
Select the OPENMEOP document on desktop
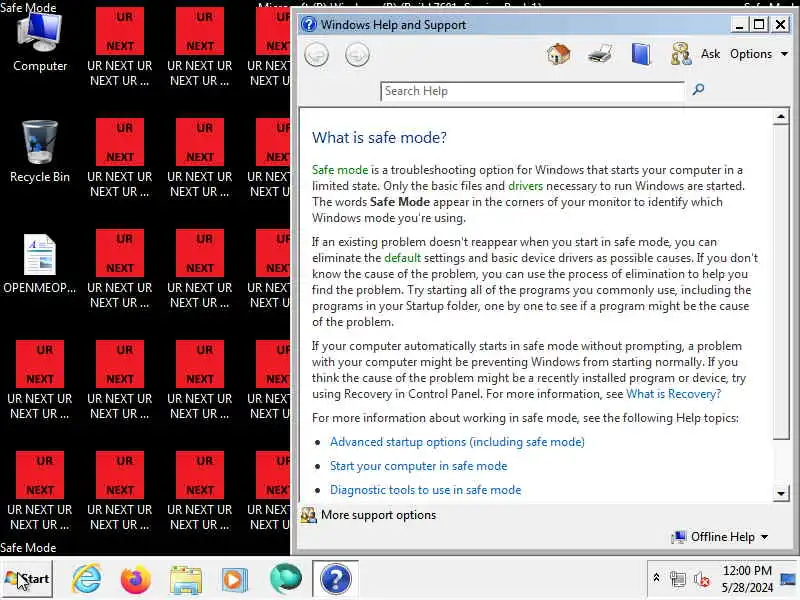(x=40, y=264)
